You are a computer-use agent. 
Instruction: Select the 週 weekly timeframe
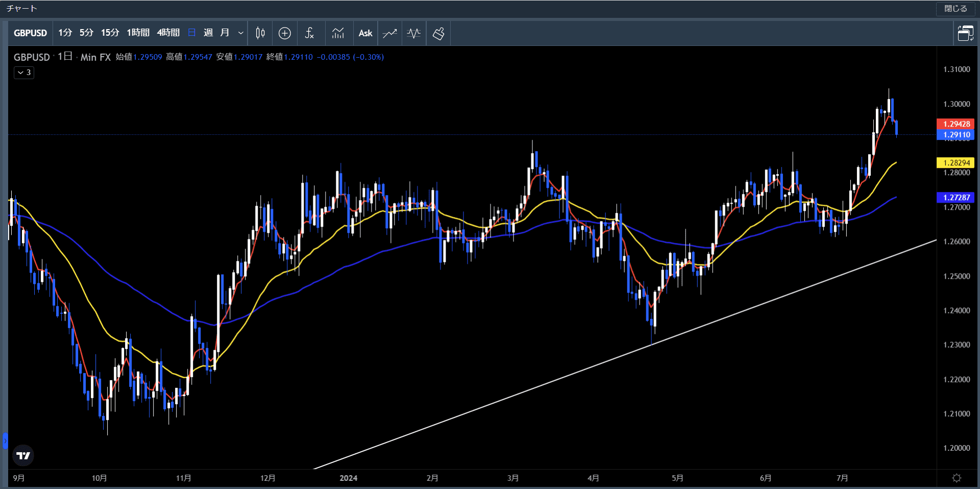click(x=208, y=33)
